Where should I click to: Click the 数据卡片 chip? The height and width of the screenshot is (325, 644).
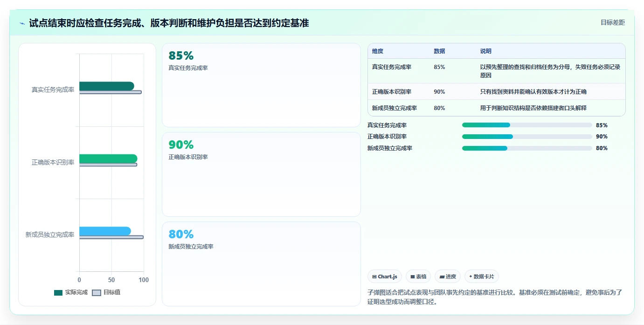pos(482,277)
